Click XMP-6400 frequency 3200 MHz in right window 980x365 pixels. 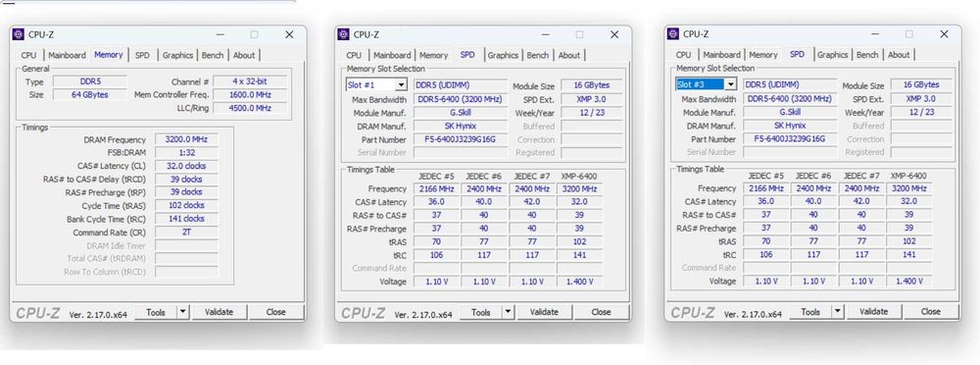click(908, 188)
